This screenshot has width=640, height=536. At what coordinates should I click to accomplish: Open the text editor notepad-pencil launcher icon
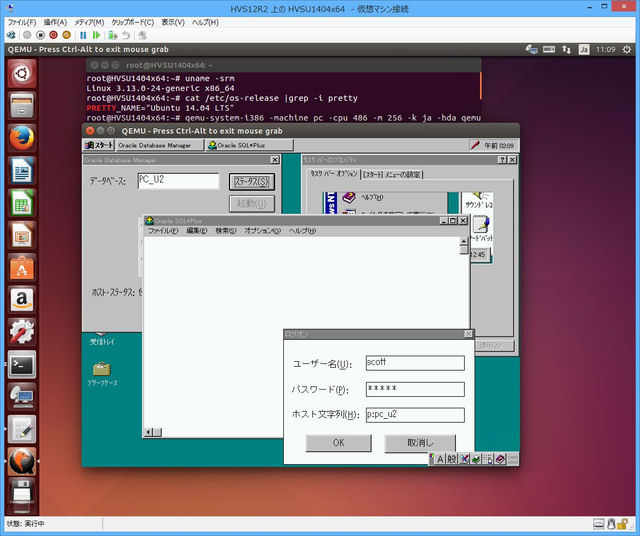(x=22, y=429)
